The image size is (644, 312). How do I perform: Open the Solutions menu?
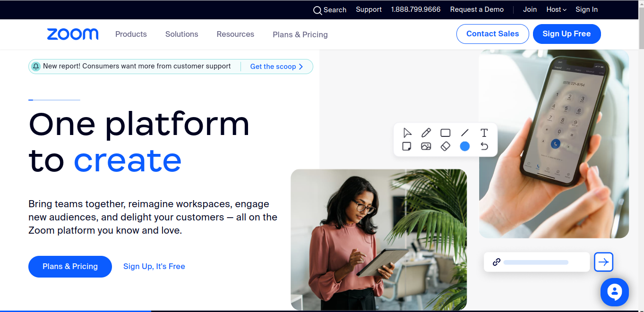182,34
